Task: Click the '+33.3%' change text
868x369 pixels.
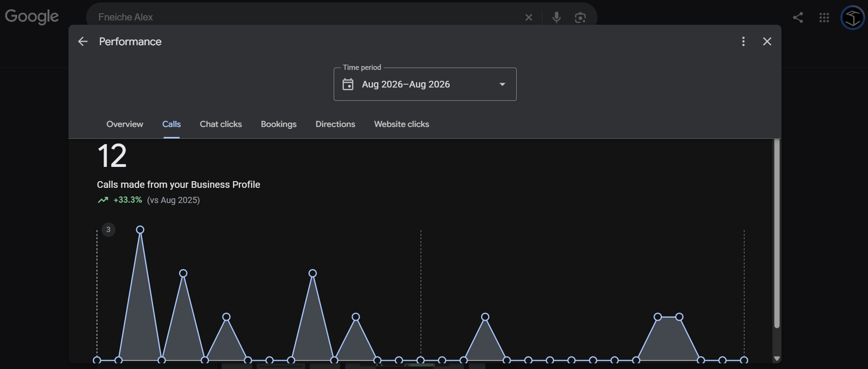Action: pos(128,200)
